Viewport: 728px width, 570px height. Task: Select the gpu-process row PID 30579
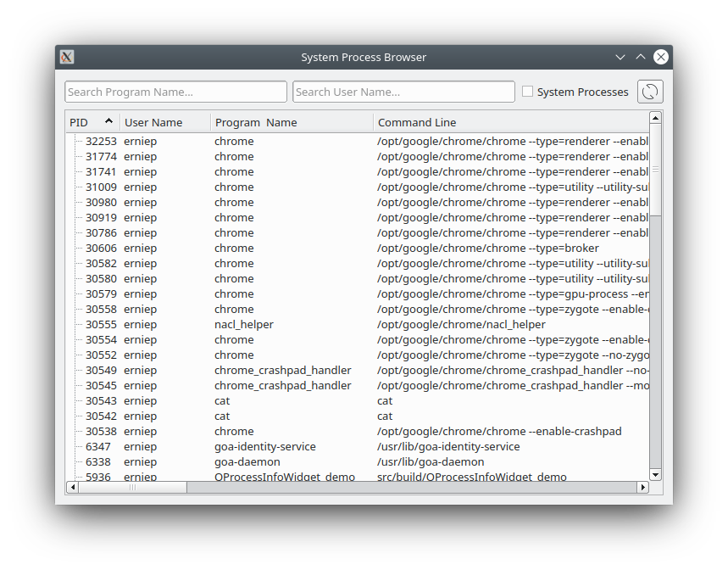point(358,294)
